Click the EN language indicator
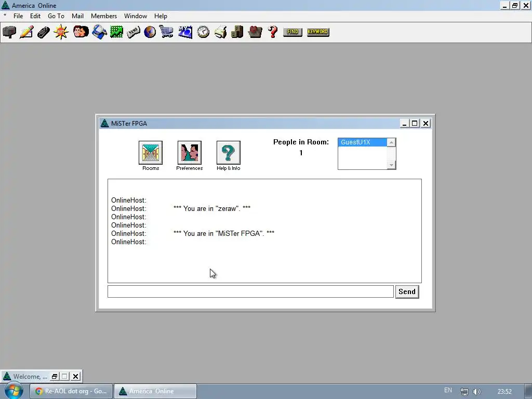 448,390
